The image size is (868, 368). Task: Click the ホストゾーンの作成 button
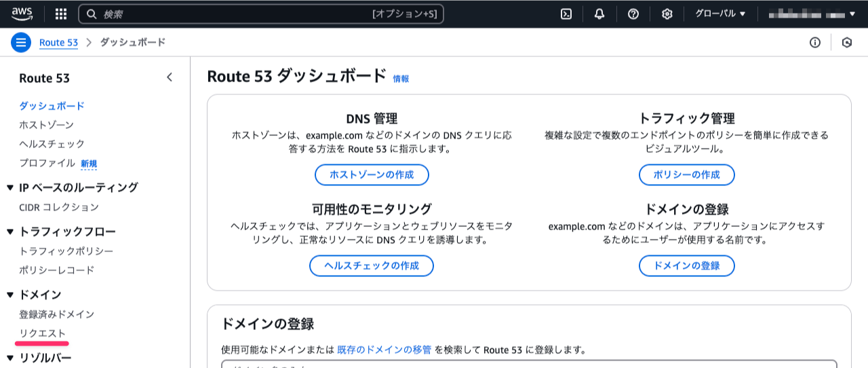point(372,174)
